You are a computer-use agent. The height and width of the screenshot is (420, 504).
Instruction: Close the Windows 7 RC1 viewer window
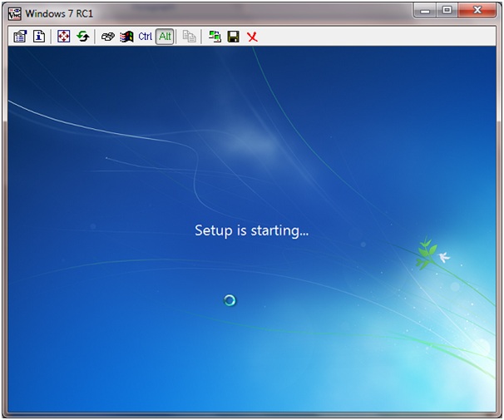point(477,11)
